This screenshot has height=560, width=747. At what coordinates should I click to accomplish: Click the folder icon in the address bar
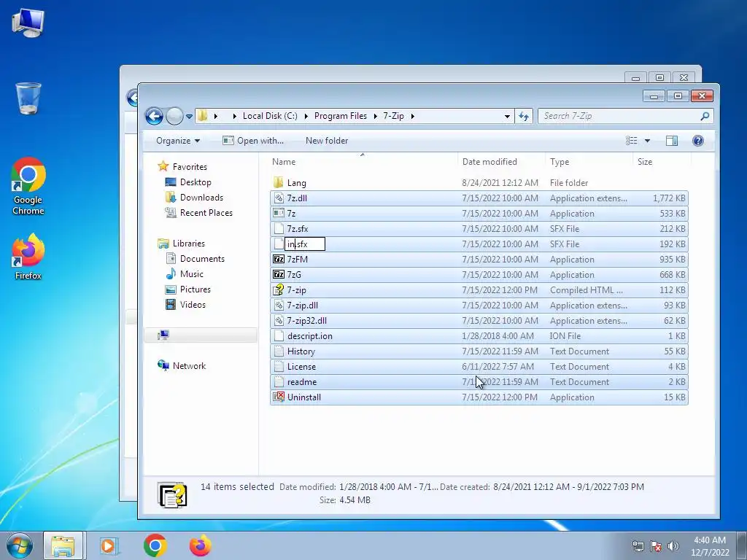pos(203,116)
